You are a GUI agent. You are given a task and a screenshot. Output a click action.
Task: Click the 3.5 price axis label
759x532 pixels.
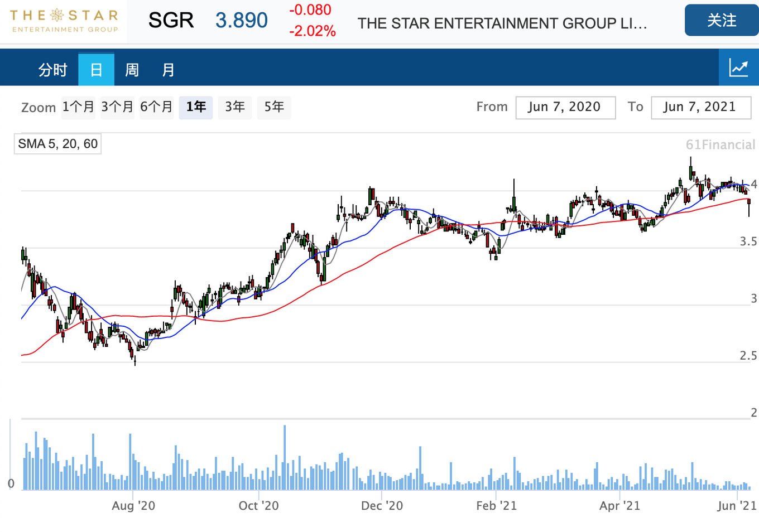coord(748,241)
